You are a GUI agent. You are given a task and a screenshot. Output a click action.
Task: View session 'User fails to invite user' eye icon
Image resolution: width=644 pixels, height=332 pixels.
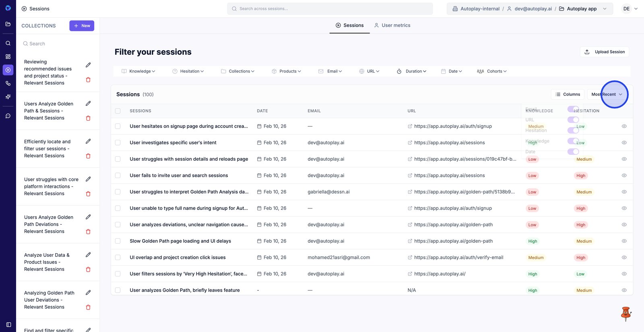(624, 176)
